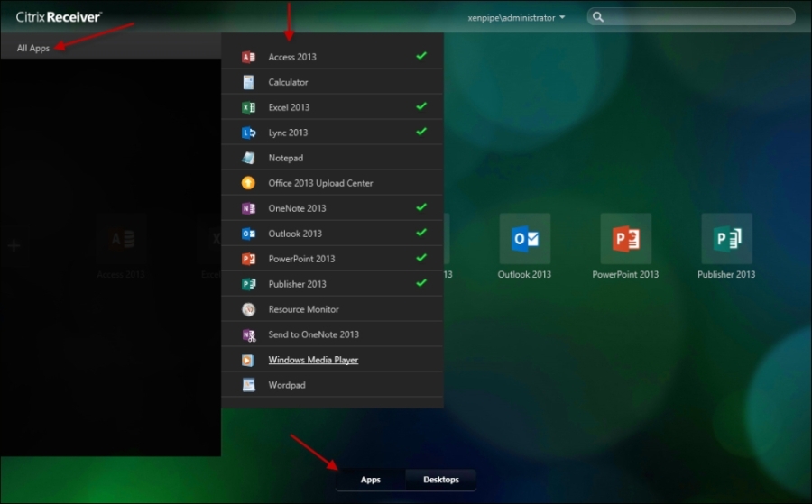Click the OneNote 2013 list icon
The width and height of the screenshot is (812, 504).
[249, 208]
